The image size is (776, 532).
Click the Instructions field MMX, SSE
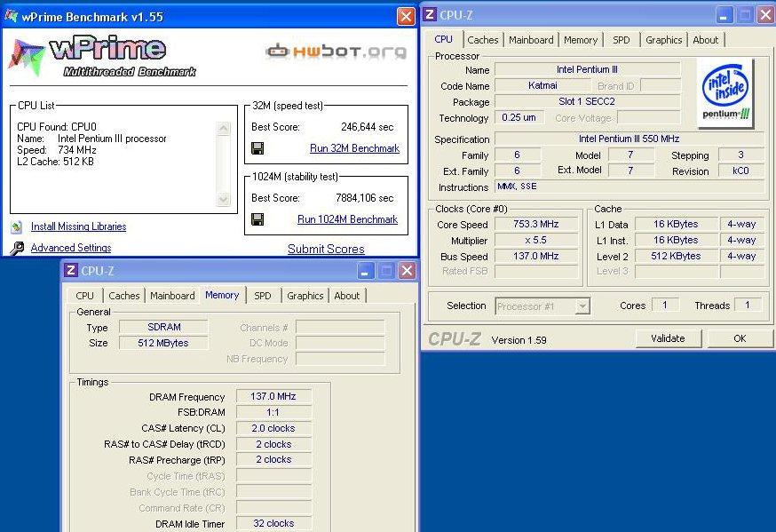point(629,187)
